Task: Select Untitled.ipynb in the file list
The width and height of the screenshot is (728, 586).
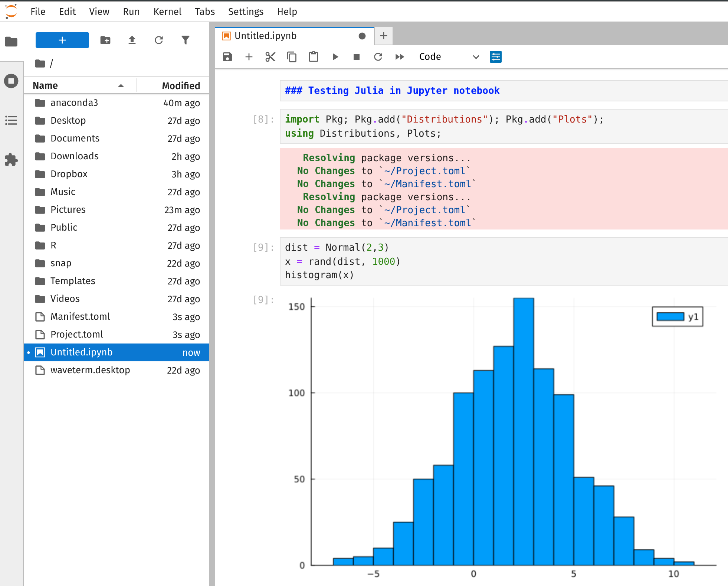Action: [x=117, y=352]
